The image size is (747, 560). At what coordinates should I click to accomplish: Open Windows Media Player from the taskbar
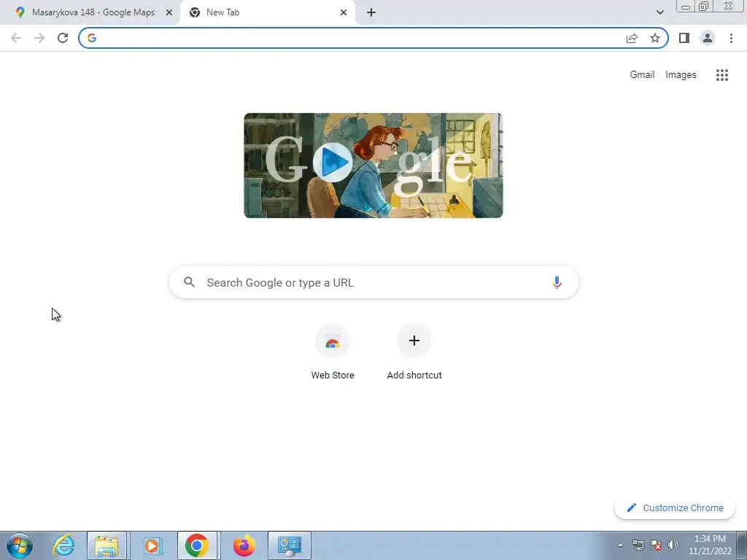(x=152, y=545)
